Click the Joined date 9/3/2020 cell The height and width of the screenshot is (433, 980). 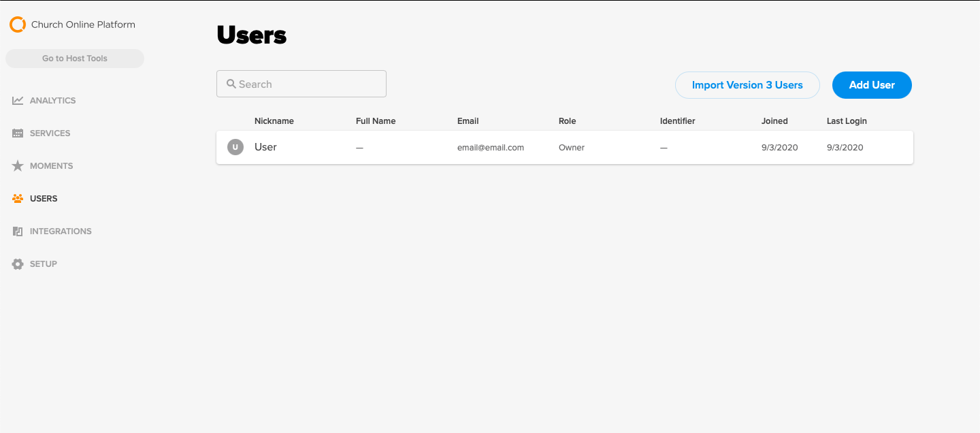tap(780, 148)
